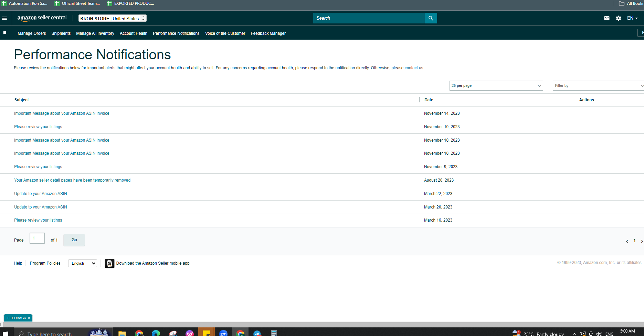Click the magnifier search button
This screenshot has width=644, height=336.
coord(431,18)
